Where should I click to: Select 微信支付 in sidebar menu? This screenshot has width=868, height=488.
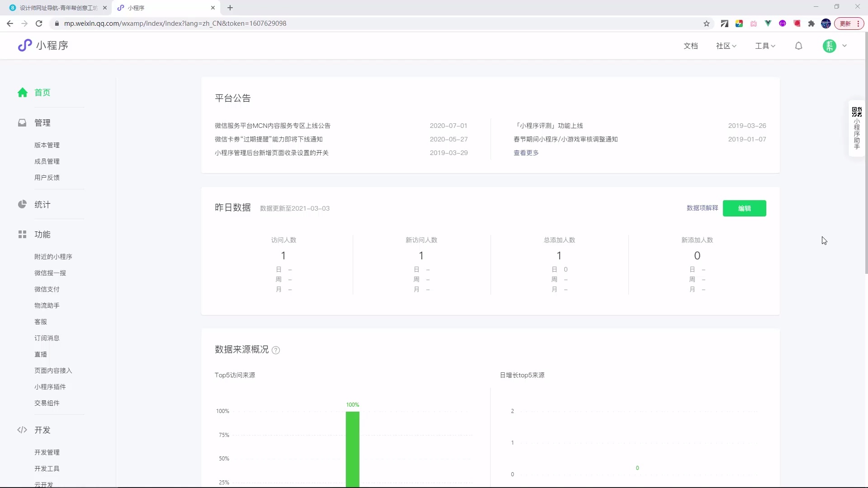47,289
